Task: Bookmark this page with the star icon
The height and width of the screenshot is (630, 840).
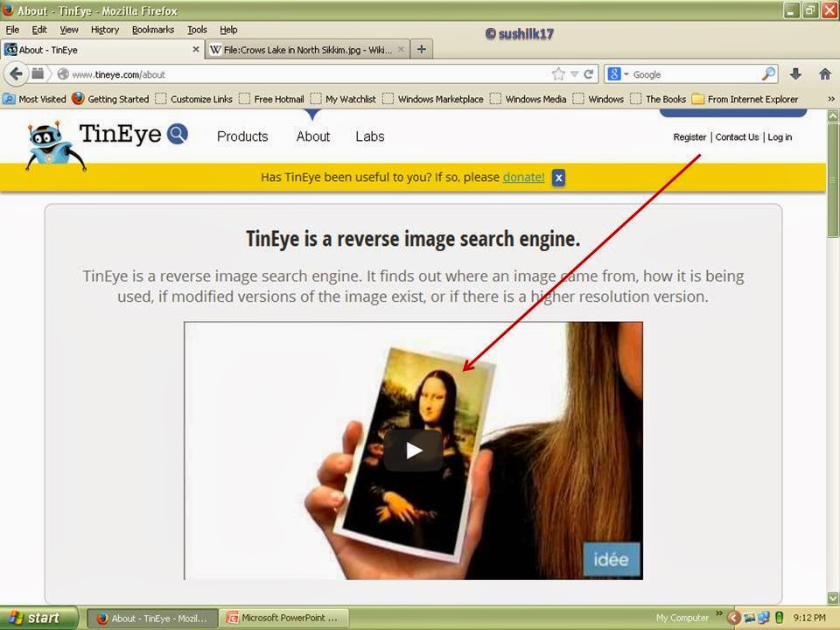Action: 558,74
